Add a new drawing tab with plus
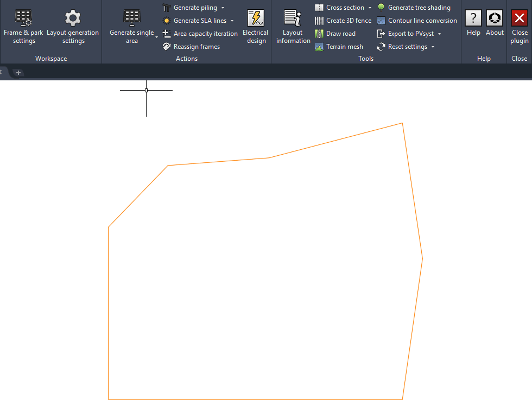 pos(18,72)
